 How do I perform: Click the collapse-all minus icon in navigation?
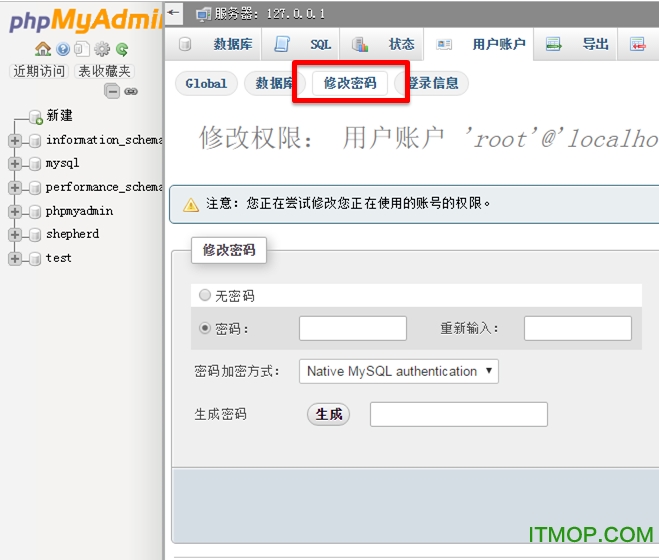[x=112, y=91]
